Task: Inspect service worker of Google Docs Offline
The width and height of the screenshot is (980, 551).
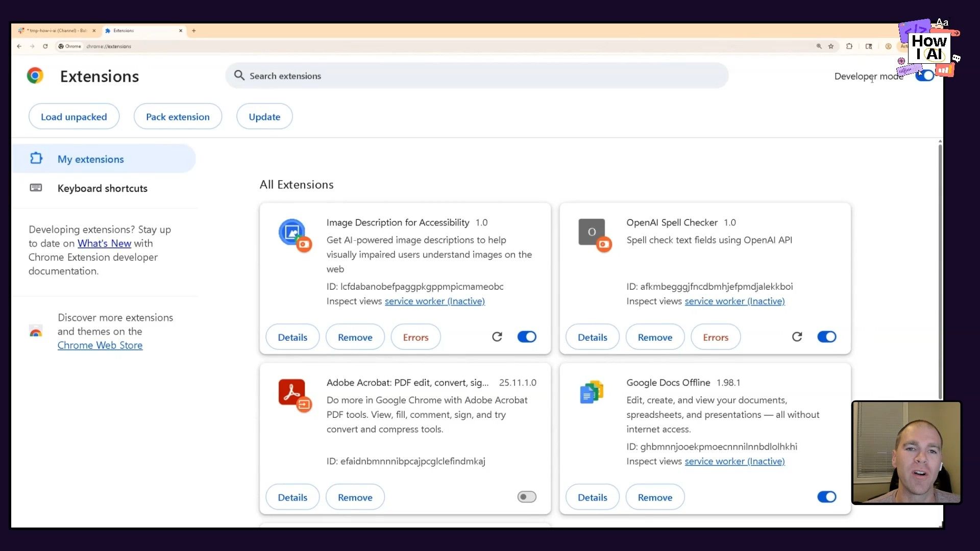Action: 734,461
